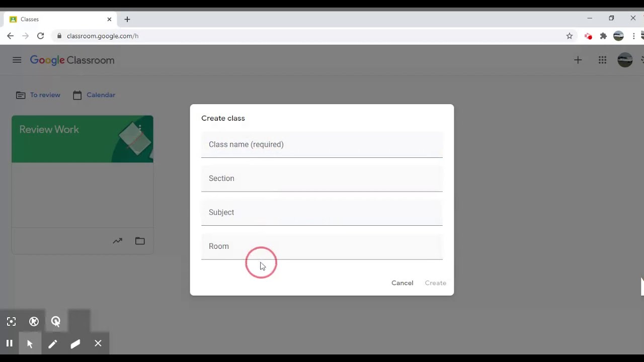Bookmark this page with the star icon
This screenshot has width=644, height=362.
click(x=570, y=36)
